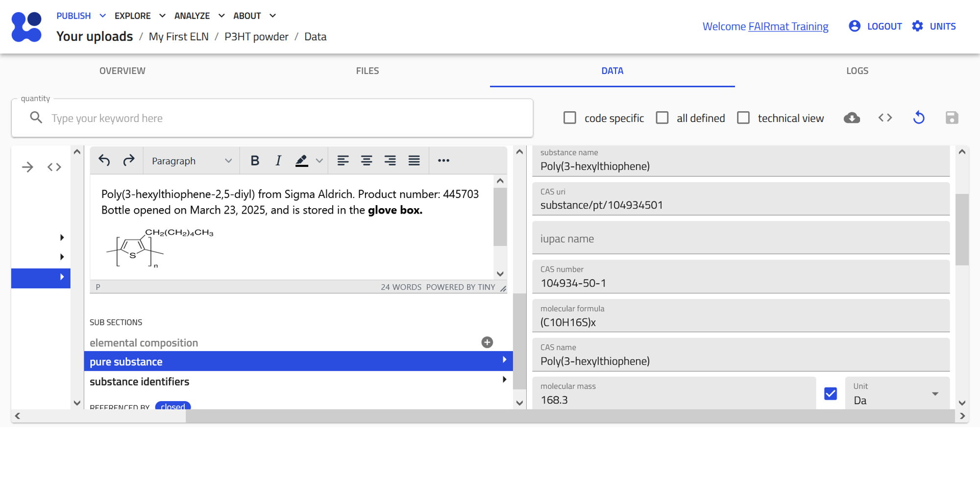Click the LOGOUT button

(876, 26)
